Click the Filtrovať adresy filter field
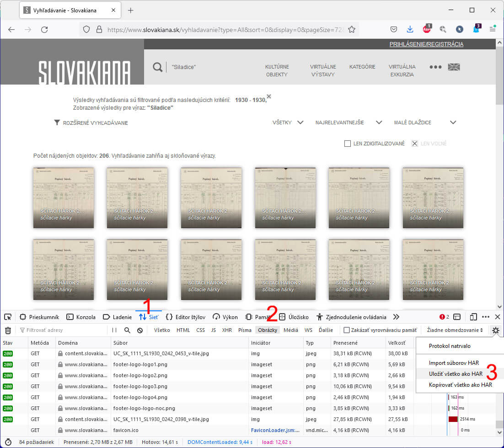The width and height of the screenshot is (504, 448). click(x=63, y=330)
